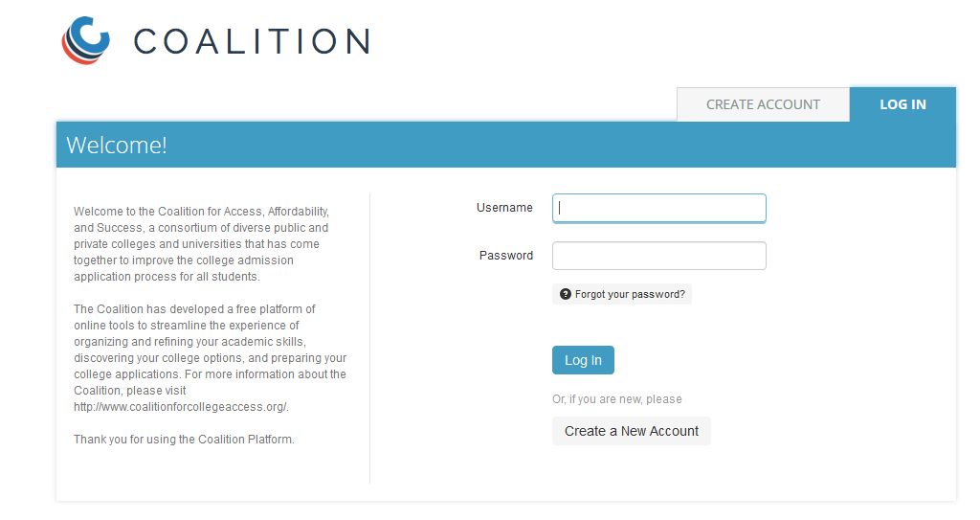Submit with the blue Log In button
Image resolution: width=980 pixels, height=520 pixels.
tap(583, 360)
